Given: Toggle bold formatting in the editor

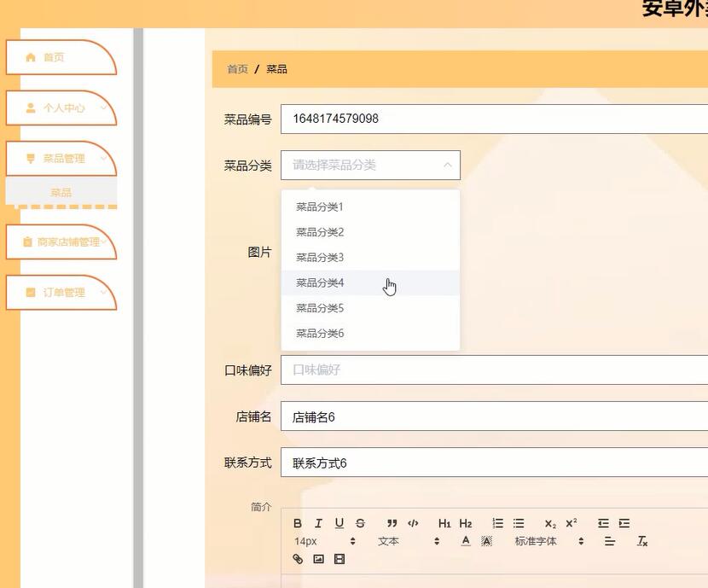Looking at the screenshot, I should pyautogui.click(x=298, y=523).
